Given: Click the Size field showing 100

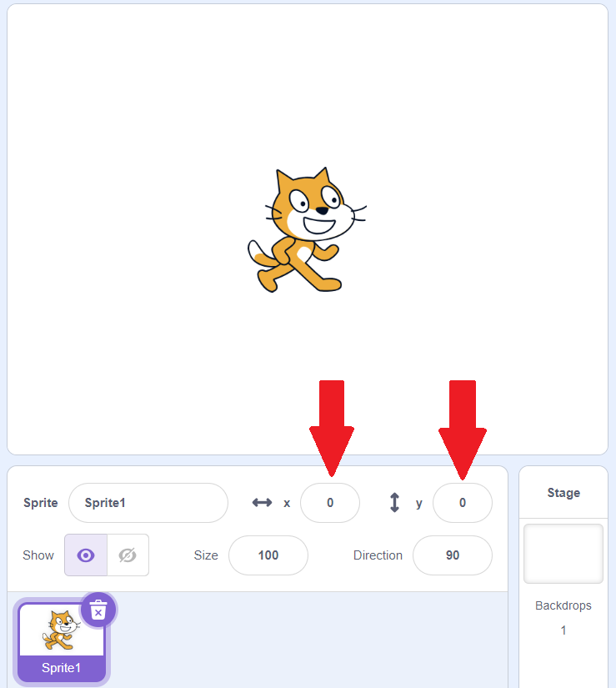Looking at the screenshot, I should point(268,555).
